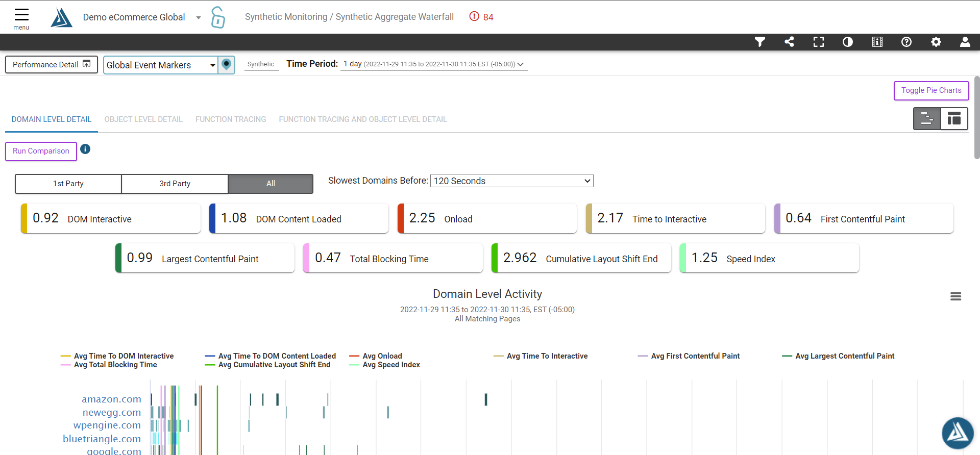Switch to waterfall chart view
Image resolution: width=980 pixels, height=455 pixels.
pyautogui.click(x=927, y=119)
